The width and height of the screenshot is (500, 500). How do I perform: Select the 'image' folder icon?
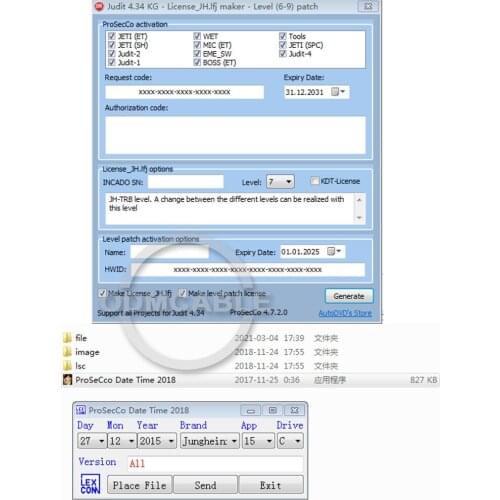(x=67, y=352)
